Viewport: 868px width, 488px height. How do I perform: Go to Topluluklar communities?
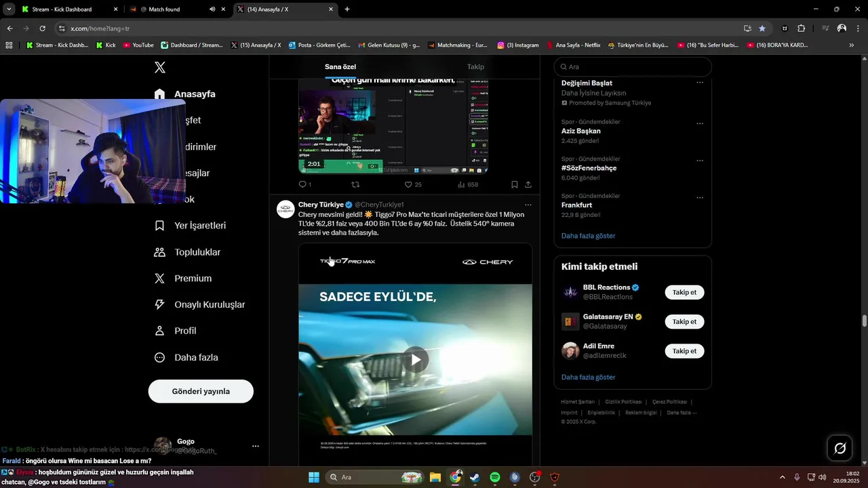click(x=188, y=252)
